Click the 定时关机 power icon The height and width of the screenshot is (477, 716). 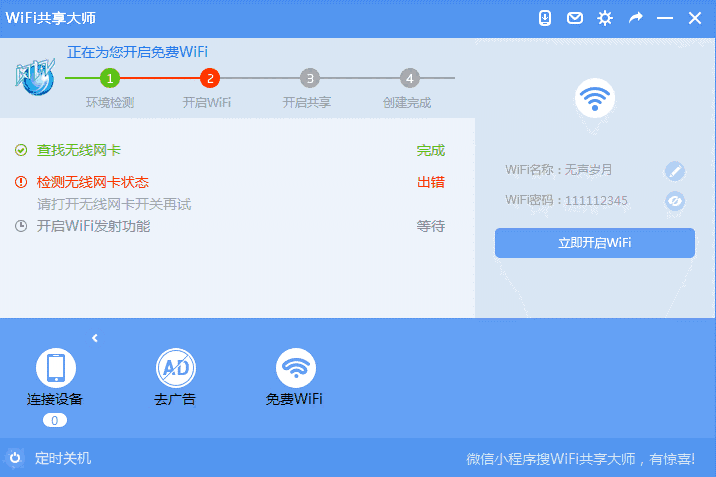point(15,458)
